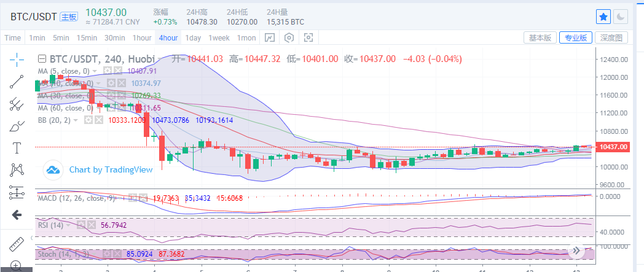Select the trend line drawing tool
644x272 pixels.
point(17,82)
